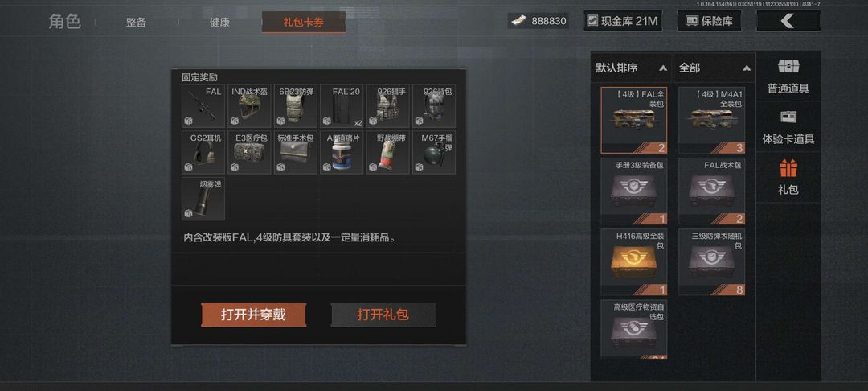Click the FAL rifle reward icon
The height and width of the screenshot is (391, 868).
pyautogui.click(x=203, y=105)
